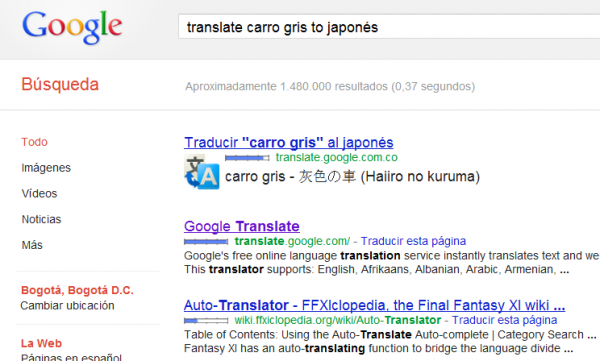Screen dimensions: 600x361
Task: Switch to Vídeos results
Action: 39,193
